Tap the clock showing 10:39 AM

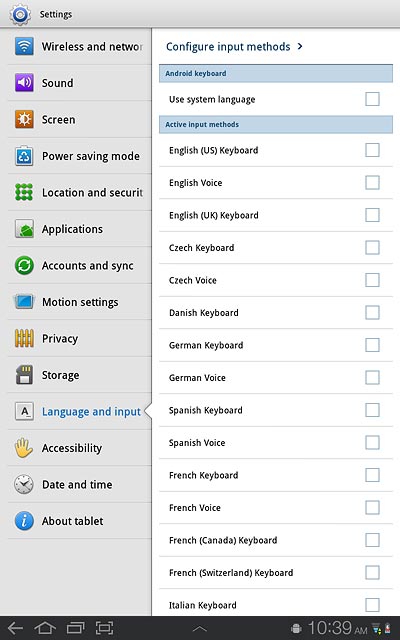point(337,628)
